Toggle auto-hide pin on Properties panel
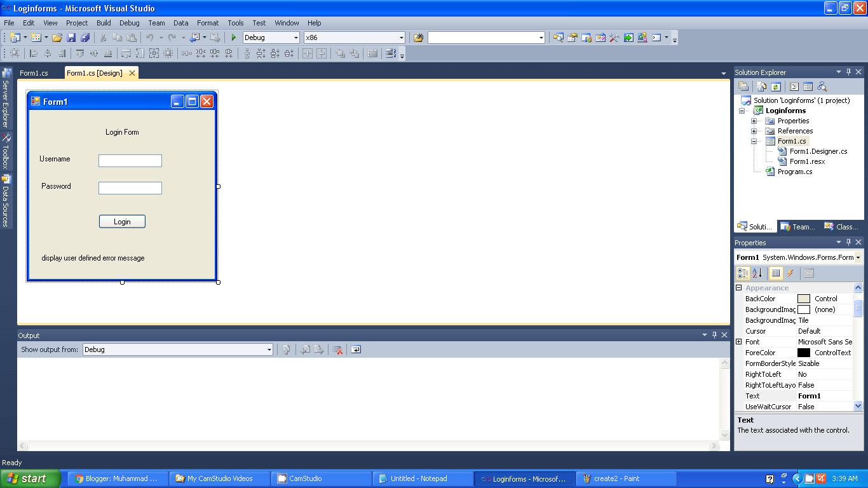Image resolution: width=868 pixels, height=488 pixels. coord(848,242)
